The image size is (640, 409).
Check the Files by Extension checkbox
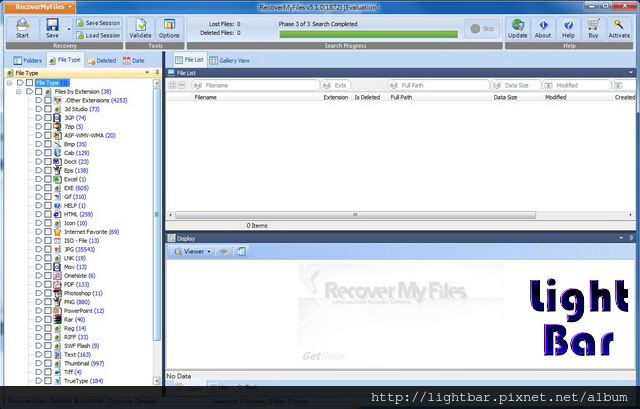pyautogui.click(x=38, y=91)
